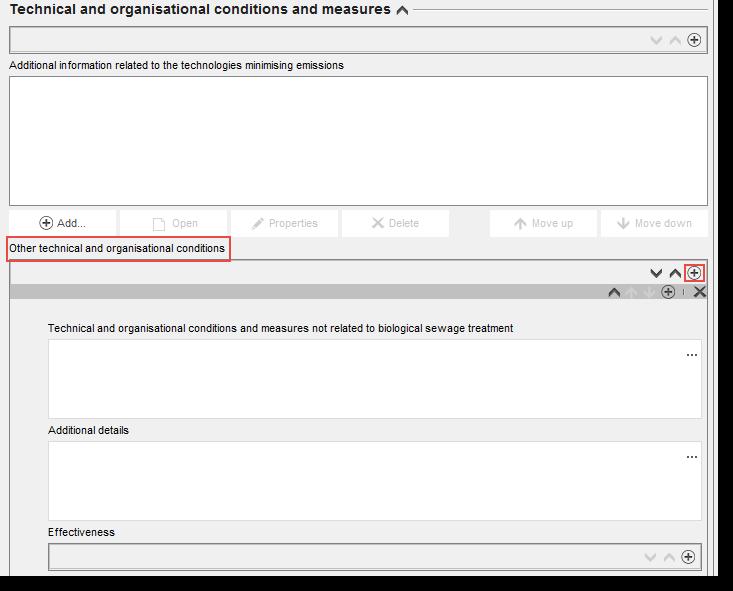Open editor ellipsis for sewage treatment measures field
This screenshot has height=591, width=733.
point(692,355)
